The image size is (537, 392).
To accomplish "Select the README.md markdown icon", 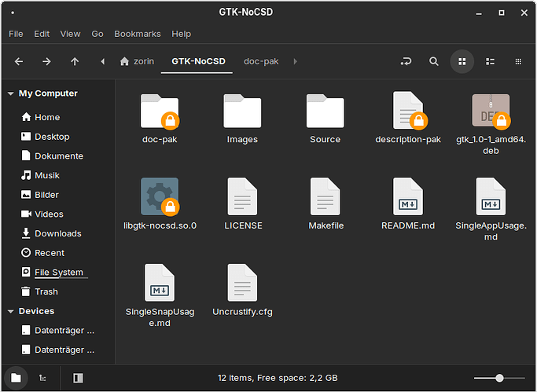I will 408,196.
